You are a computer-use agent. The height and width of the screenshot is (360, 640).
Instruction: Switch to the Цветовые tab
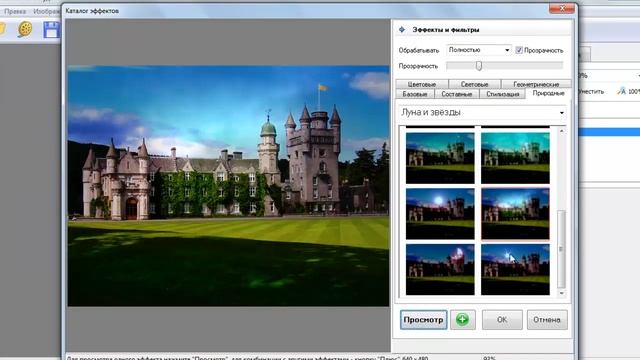coord(422,84)
